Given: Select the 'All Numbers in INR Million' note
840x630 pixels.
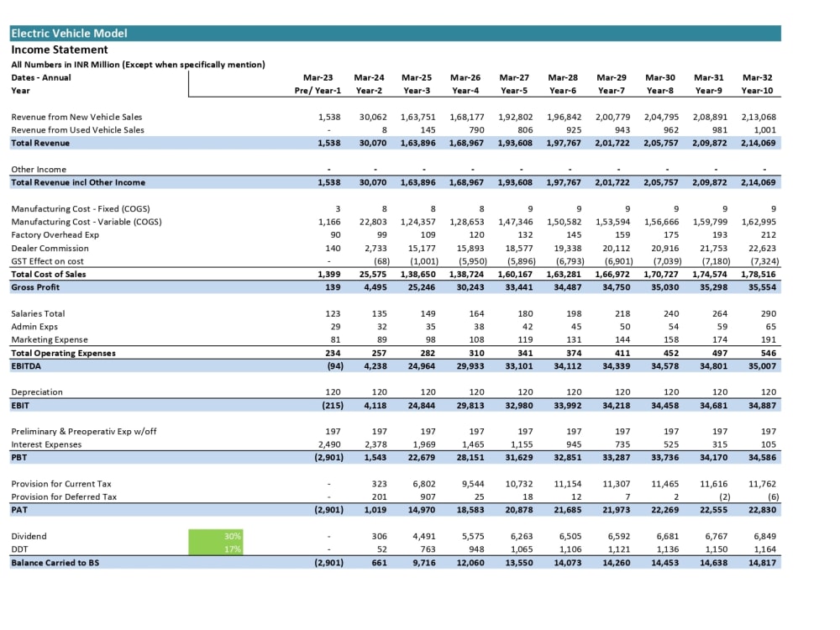Looking at the screenshot, I should click(x=139, y=65).
